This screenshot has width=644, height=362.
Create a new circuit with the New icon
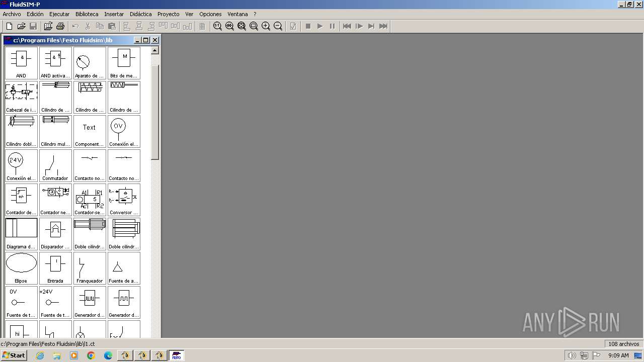pos(9,26)
